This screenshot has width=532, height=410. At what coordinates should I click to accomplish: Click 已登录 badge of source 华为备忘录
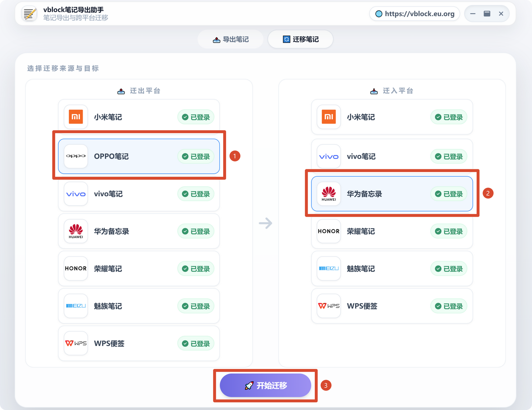coord(196,231)
